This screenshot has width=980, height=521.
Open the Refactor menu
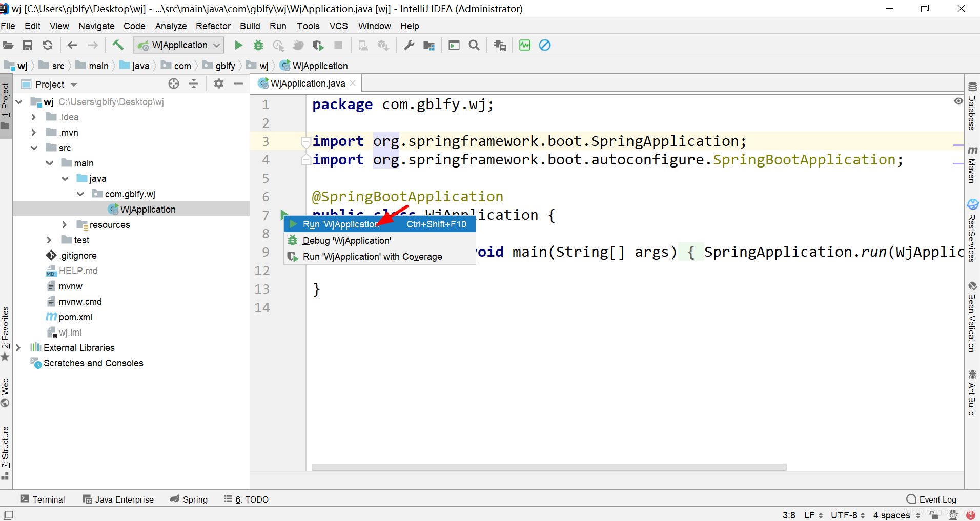tap(213, 26)
